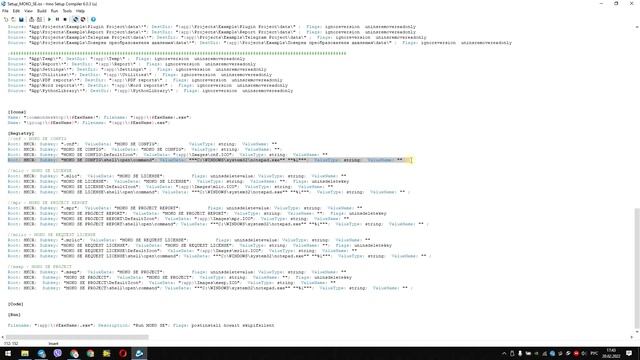
Task: Click the New script toolbar icon
Action: point(6,19)
